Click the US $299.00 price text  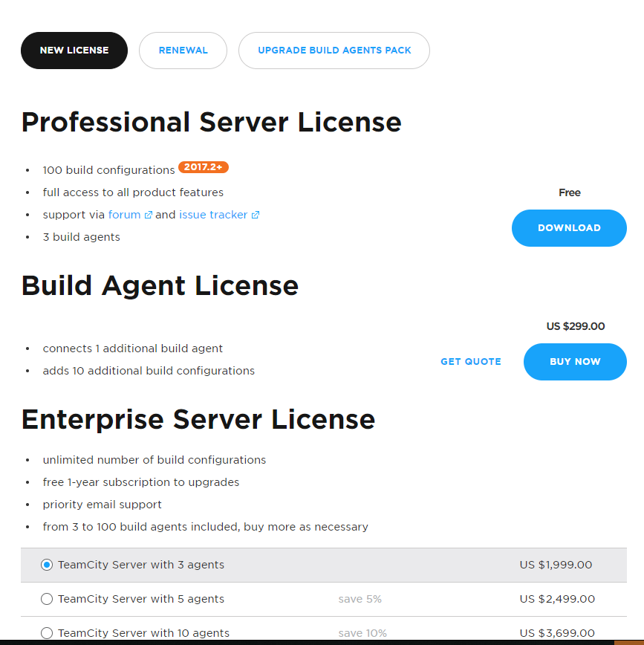pyautogui.click(x=576, y=326)
